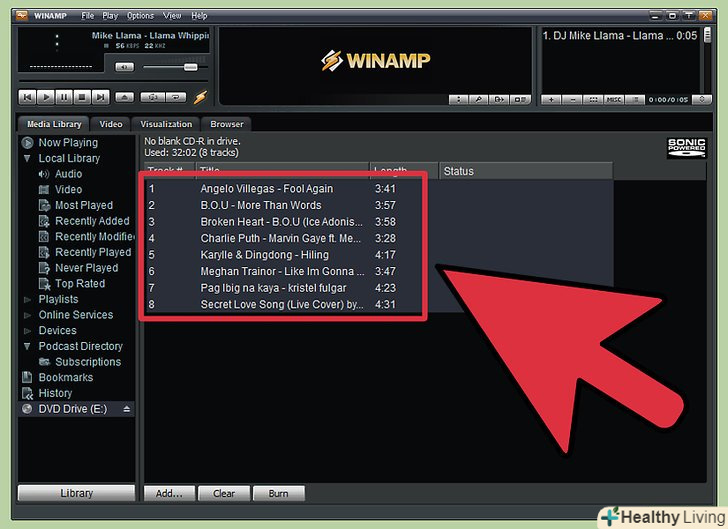Open Now Playing in sidebar
This screenshot has width=728, height=529.
[x=68, y=143]
